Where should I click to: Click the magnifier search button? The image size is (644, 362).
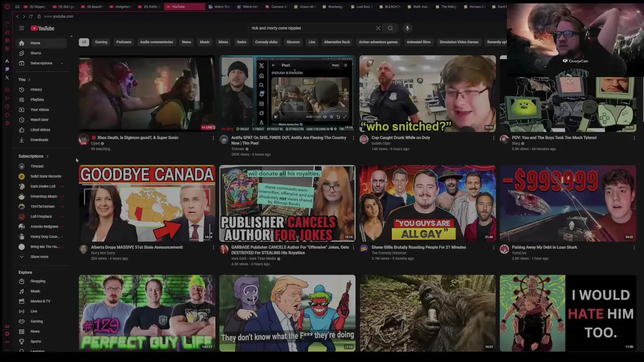(390, 28)
